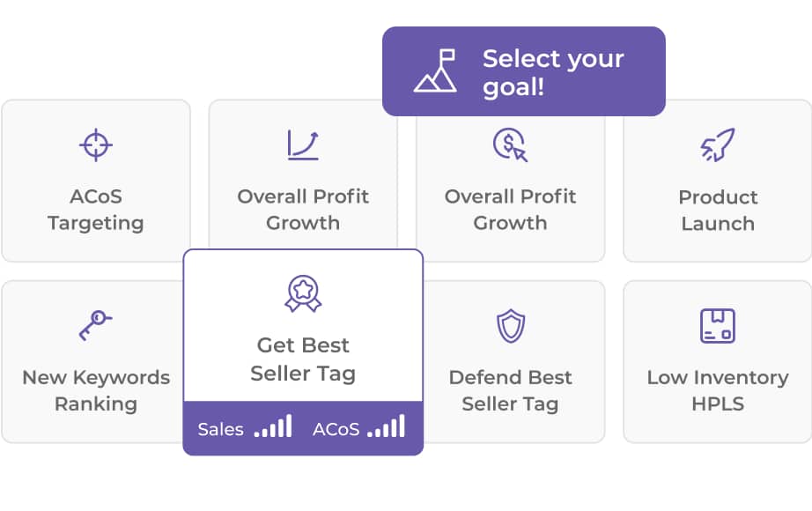Screen dimensions: 812x511
Task: Click the inventory box icon
Action: point(718,325)
